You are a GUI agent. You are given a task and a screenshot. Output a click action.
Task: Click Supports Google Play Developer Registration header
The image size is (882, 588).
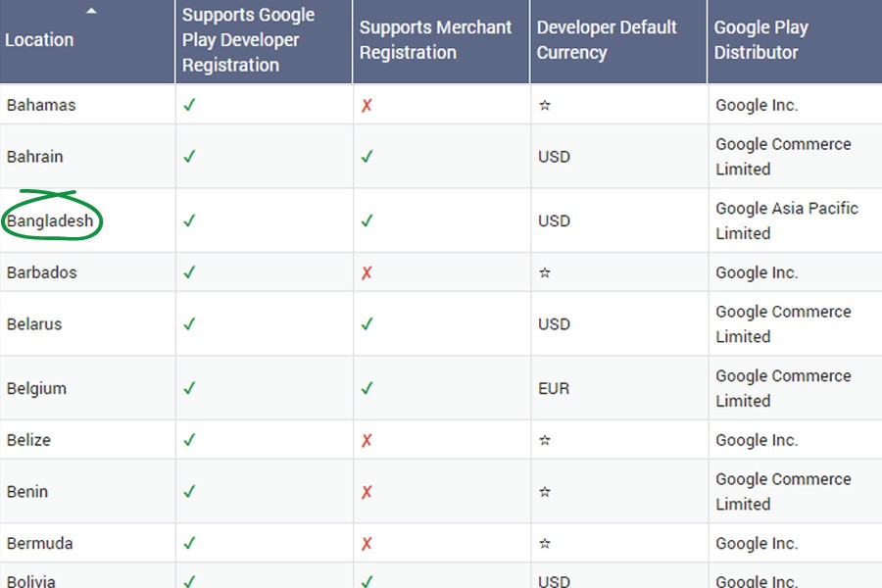coord(249,40)
